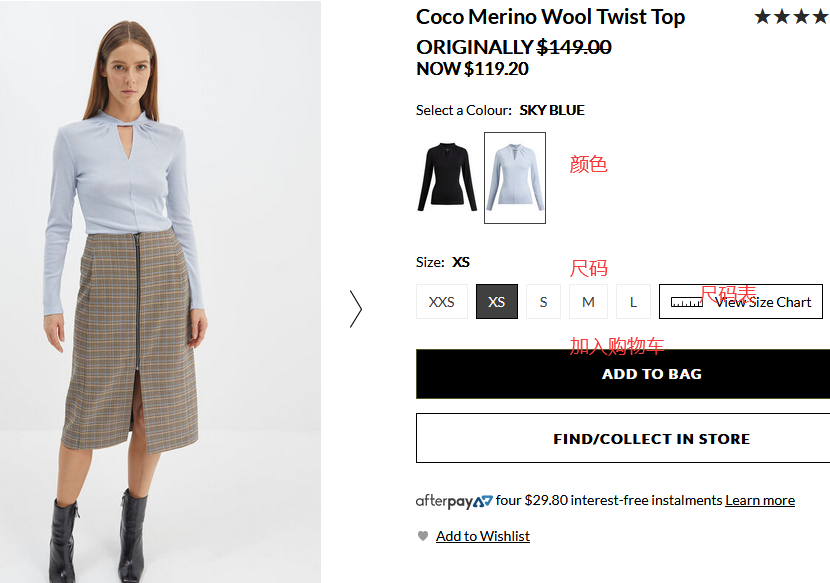Viewport: 830px width, 583px height.
Task: Click the NOW $119.20 sale price
Action: pos(472,69)
